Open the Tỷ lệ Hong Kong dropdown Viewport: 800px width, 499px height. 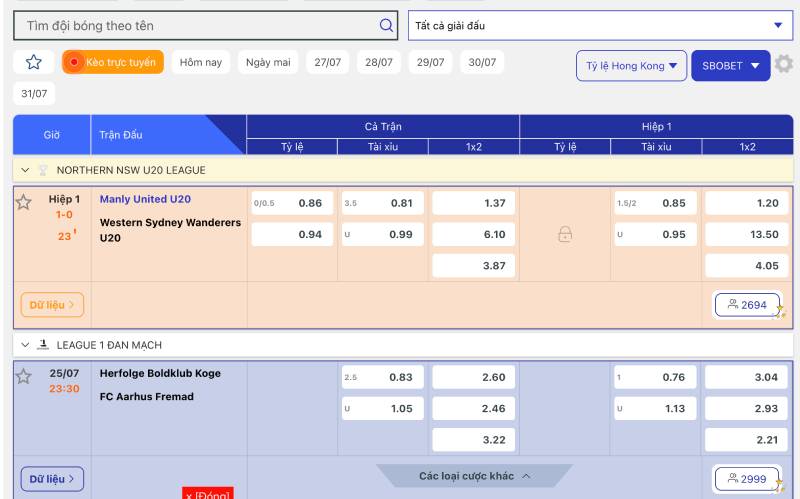click(631, 66)
